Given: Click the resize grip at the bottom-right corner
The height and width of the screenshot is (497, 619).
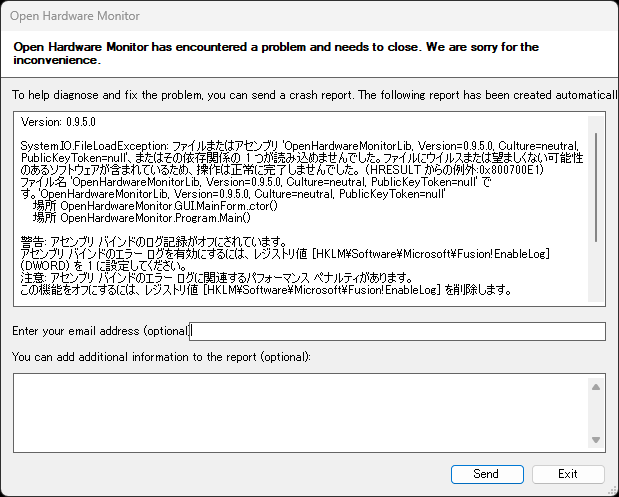Looking at the screenshot, I should [613, 491].
